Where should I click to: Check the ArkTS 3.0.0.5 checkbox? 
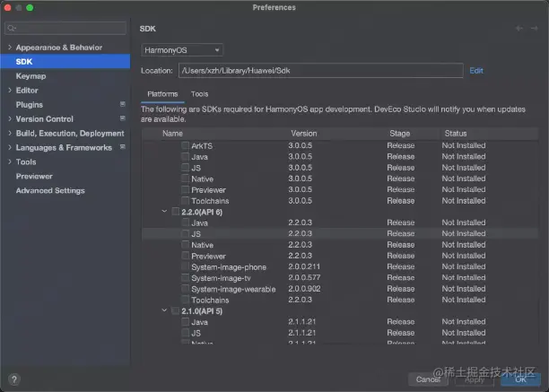185,145
